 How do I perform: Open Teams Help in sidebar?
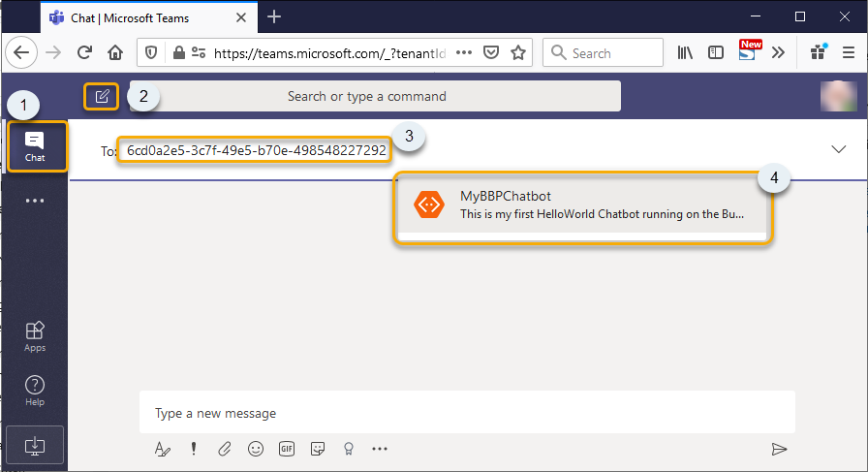coord(35,391)
